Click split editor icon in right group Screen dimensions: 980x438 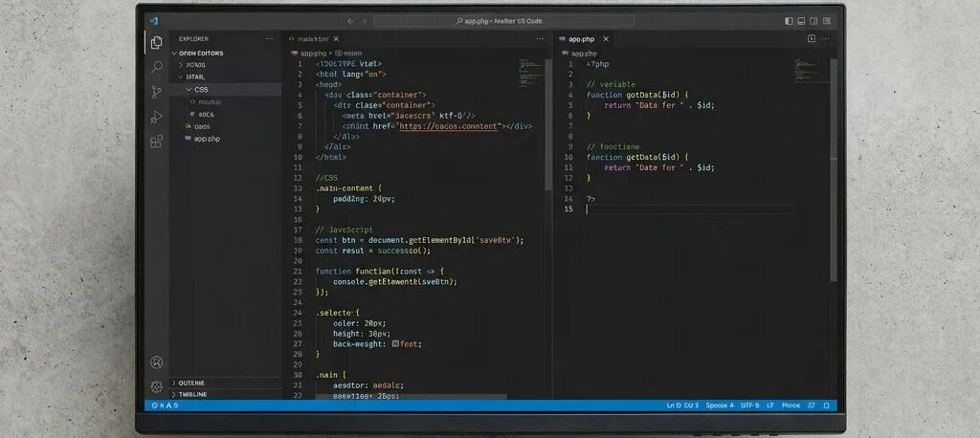click(x=812, y=39)
